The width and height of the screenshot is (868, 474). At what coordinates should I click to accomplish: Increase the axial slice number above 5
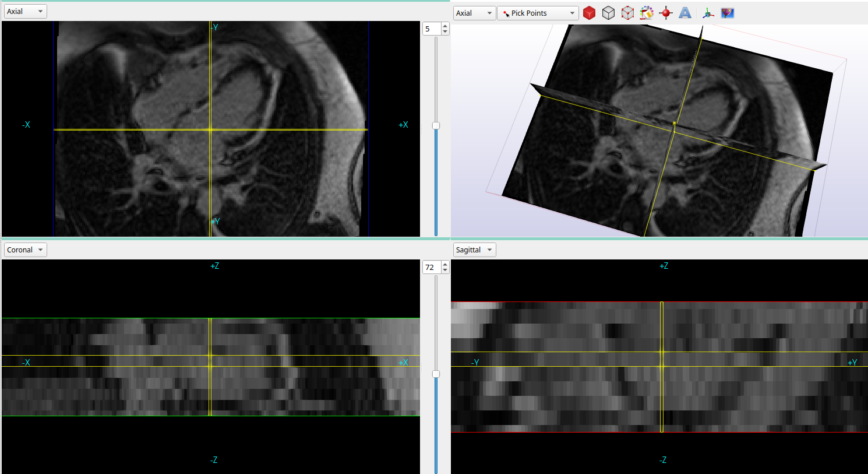(x=445, y=26)
